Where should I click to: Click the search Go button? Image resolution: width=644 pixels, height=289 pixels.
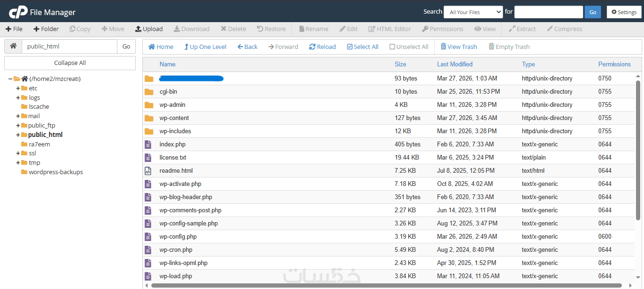tap(593, 12)
